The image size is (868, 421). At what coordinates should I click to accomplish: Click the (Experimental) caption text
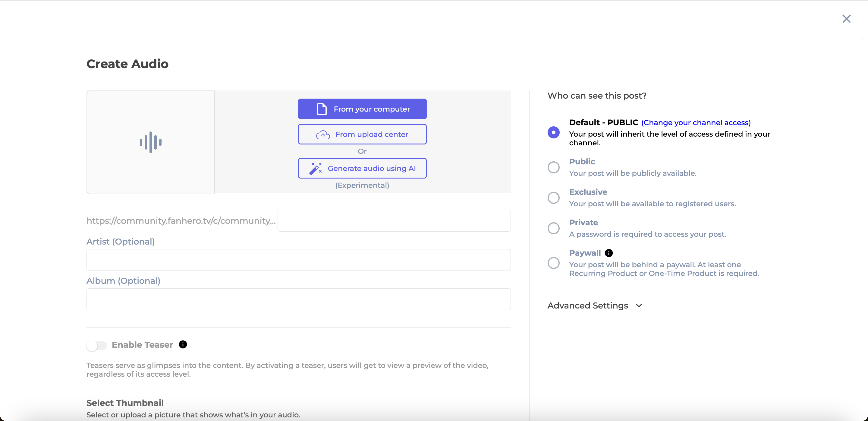coord(362,185)
